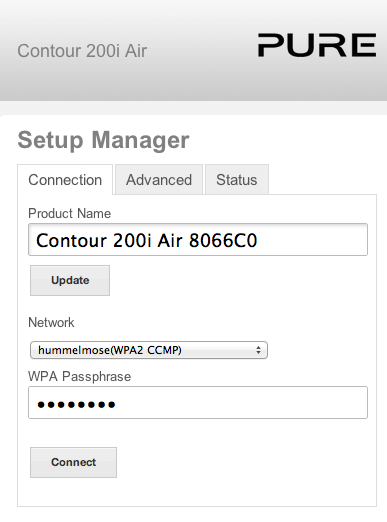Screen dimensions: 387x522
Task: Open the Network selection dropdown
Action: click(x=149, y=350)
